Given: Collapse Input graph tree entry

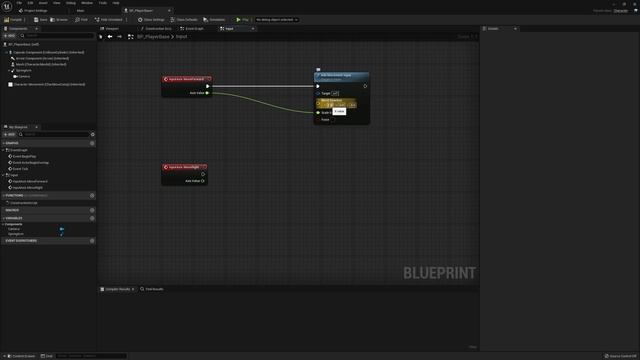Looking at the screenshot, I should coord(3,175).
